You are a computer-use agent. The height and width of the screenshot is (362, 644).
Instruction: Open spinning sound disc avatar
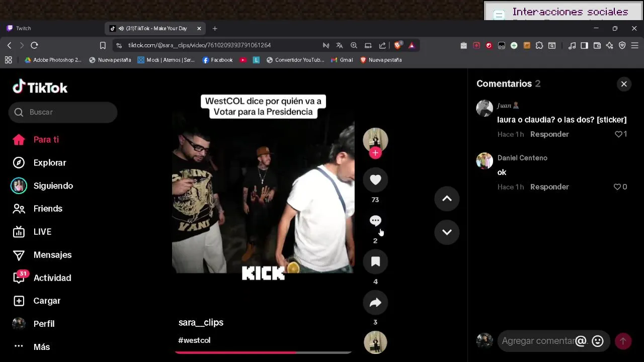(x=375, y=342)
